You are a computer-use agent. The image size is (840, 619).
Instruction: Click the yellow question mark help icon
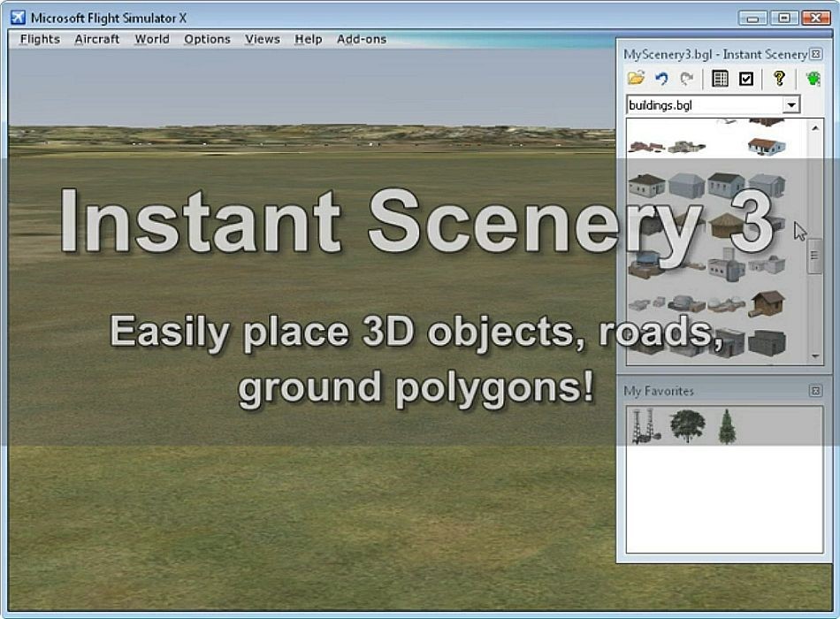779,79
